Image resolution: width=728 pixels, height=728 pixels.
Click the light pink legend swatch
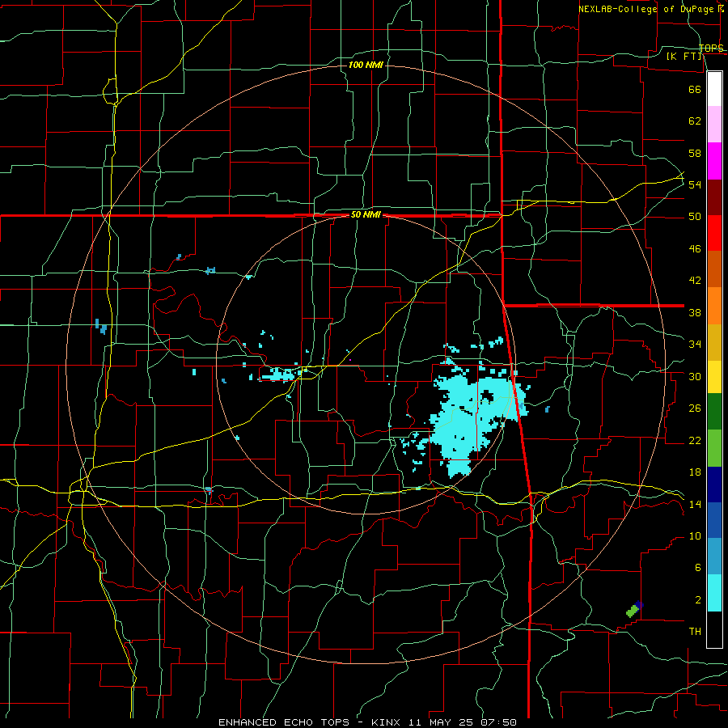(x=714, y=125)
